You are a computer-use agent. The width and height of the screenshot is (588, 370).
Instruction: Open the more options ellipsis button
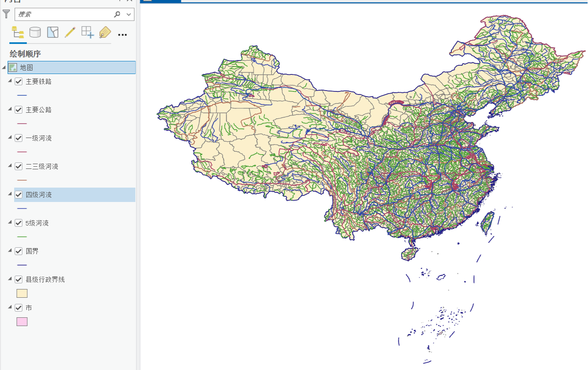[122, 34]
